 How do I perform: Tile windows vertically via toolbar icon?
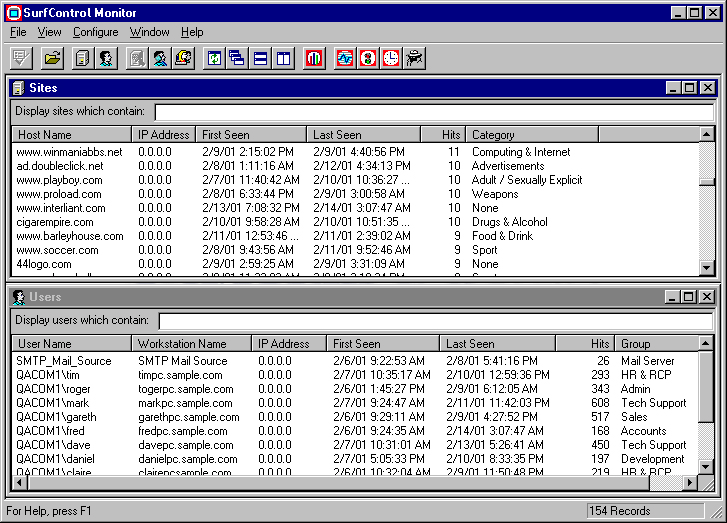pyautogui.click(x=284, y=58)
